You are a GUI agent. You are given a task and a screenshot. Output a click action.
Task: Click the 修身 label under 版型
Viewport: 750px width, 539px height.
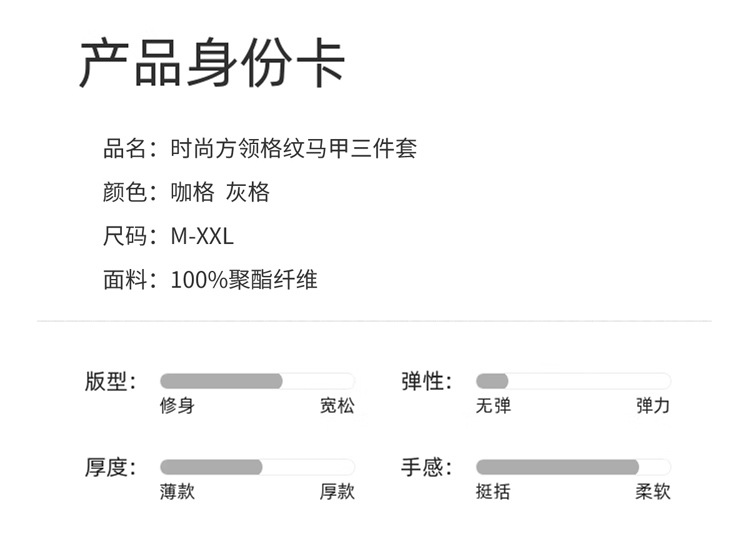[177, 405]
